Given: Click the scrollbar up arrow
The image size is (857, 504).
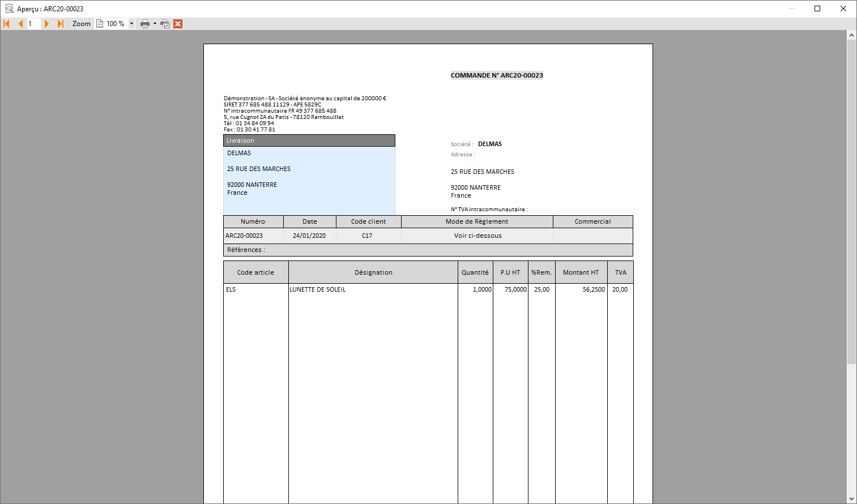Looking at the screenshot, I should tap(851, 35).
